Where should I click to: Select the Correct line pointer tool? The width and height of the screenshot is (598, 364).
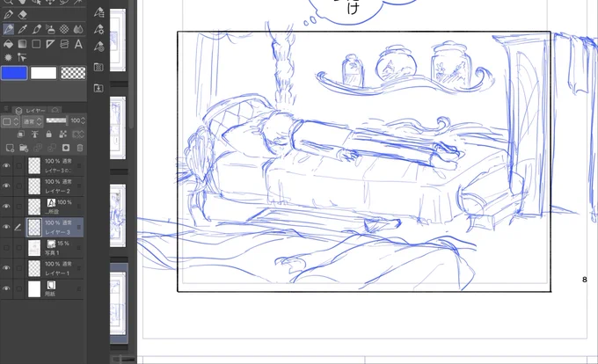pyautogui.click(x=22, y=57)
